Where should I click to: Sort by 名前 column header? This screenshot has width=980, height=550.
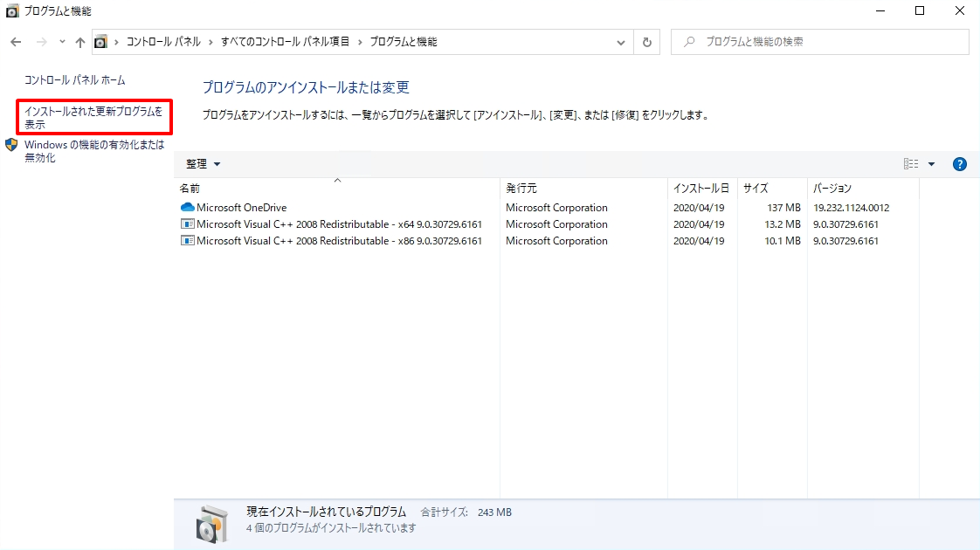[337, 188]
